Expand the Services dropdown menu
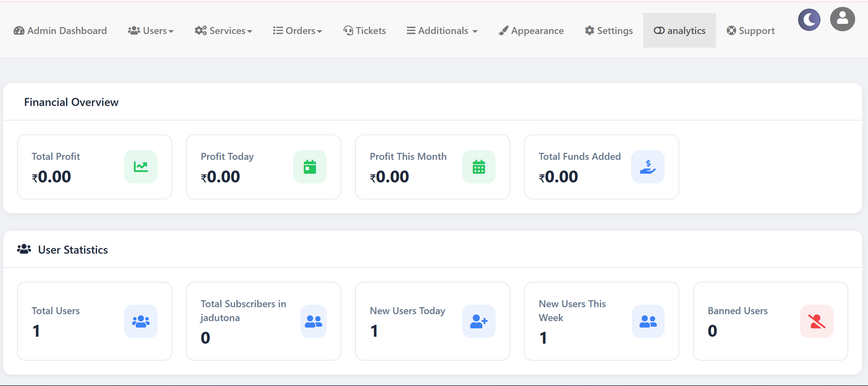868x386 pixels. click(224, 31)
